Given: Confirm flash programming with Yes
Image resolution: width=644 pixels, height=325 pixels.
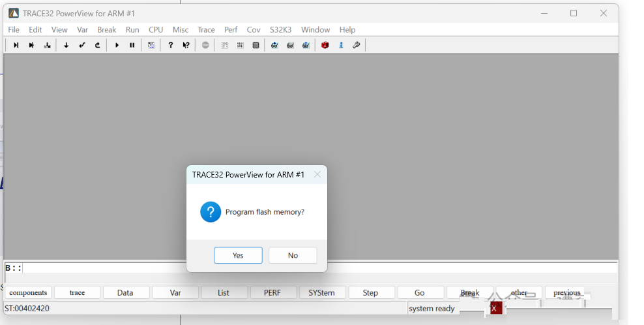Looking at the screenshot, I should [x=238, y=255].
